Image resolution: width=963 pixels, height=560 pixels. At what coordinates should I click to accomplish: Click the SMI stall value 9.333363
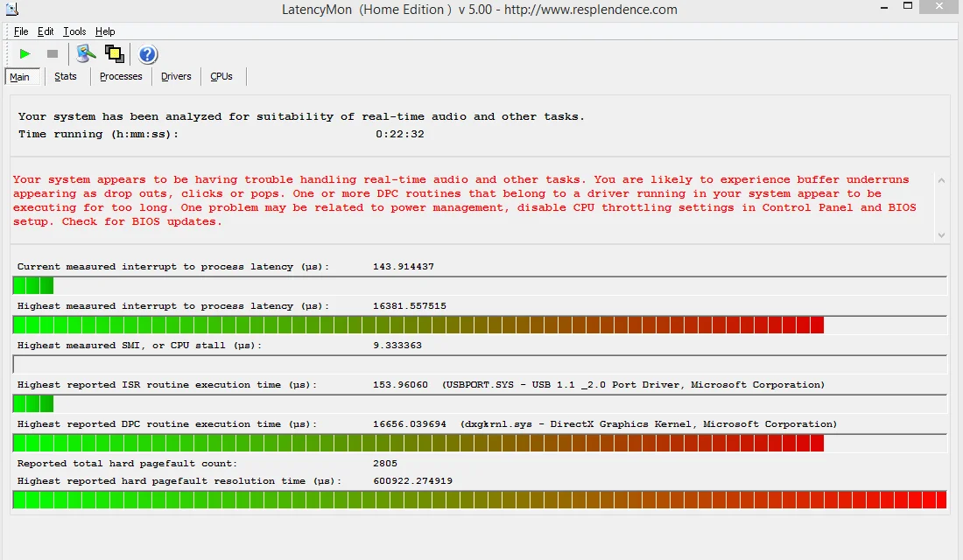[397, 345]
